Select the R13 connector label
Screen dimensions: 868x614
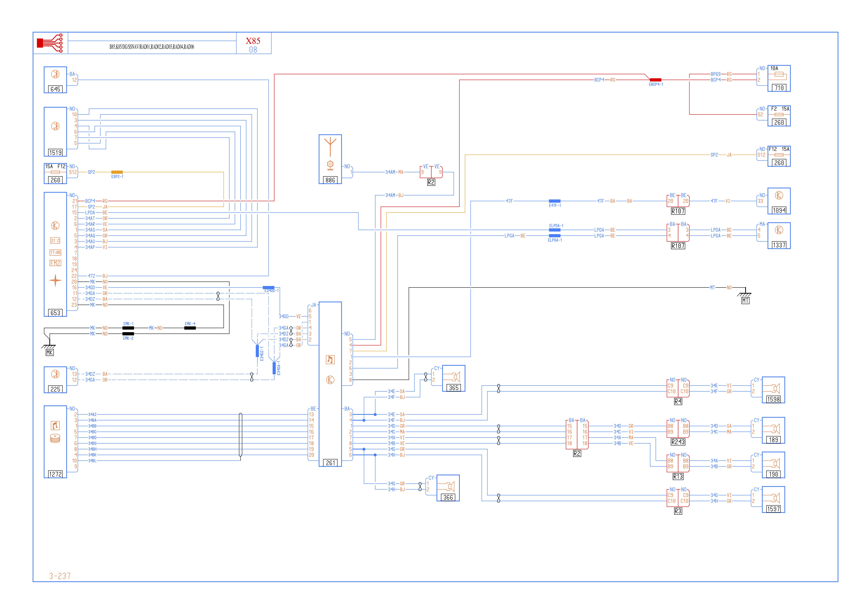[x=678, y=477]
